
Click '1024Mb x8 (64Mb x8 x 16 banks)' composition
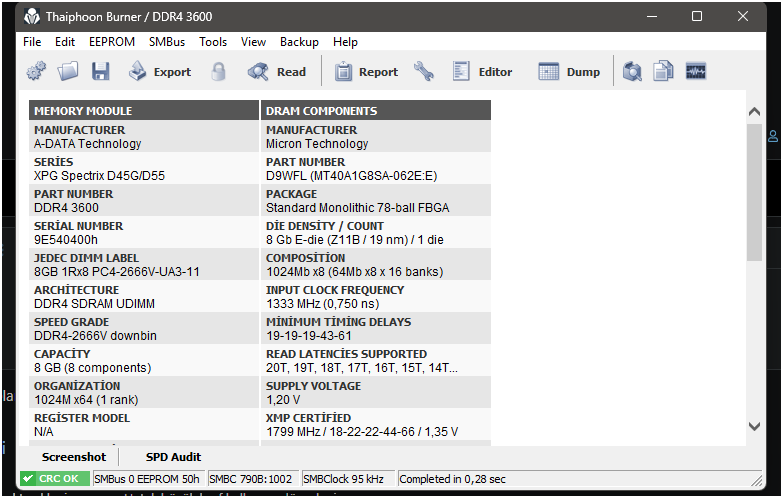(355, 272)
